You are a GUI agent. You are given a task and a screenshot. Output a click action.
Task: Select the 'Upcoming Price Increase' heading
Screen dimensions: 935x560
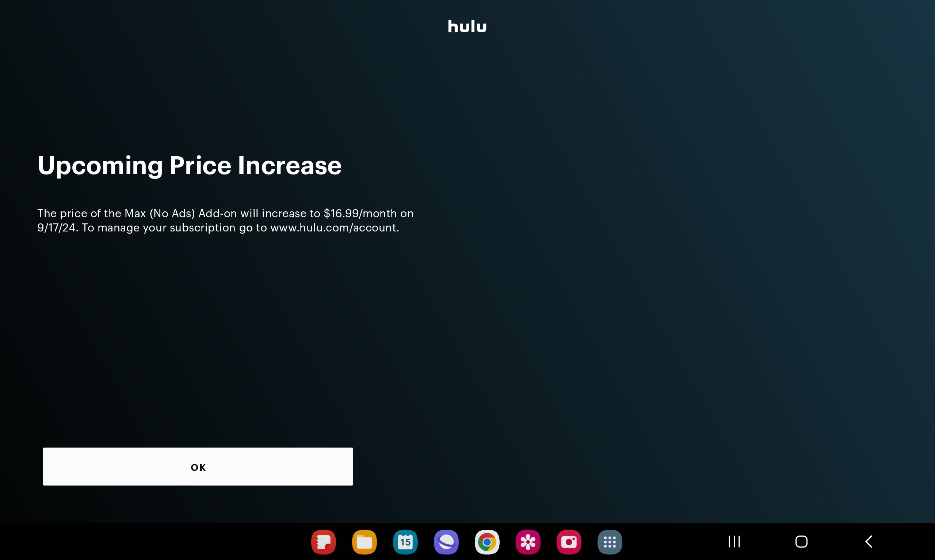190,165
